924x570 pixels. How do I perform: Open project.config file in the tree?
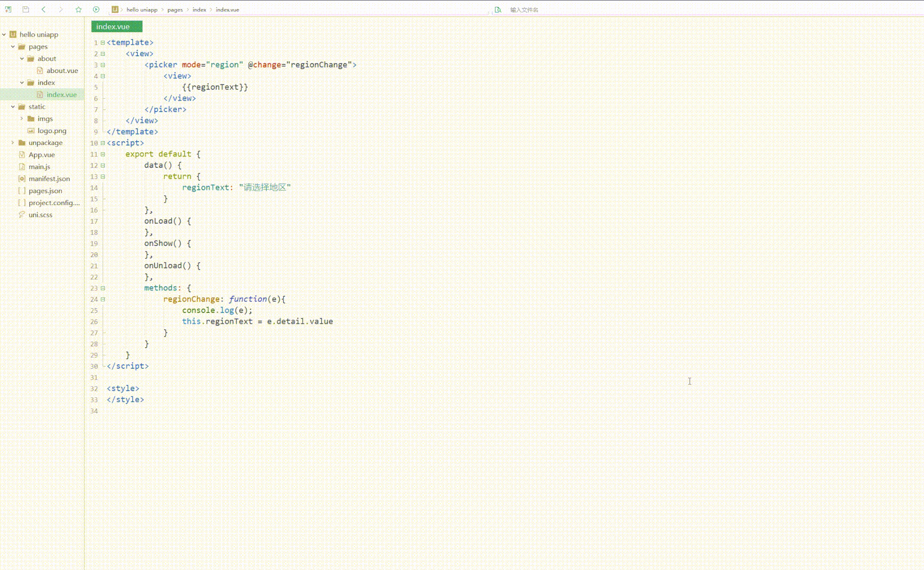pyautogui.click(x=54, y=203)
